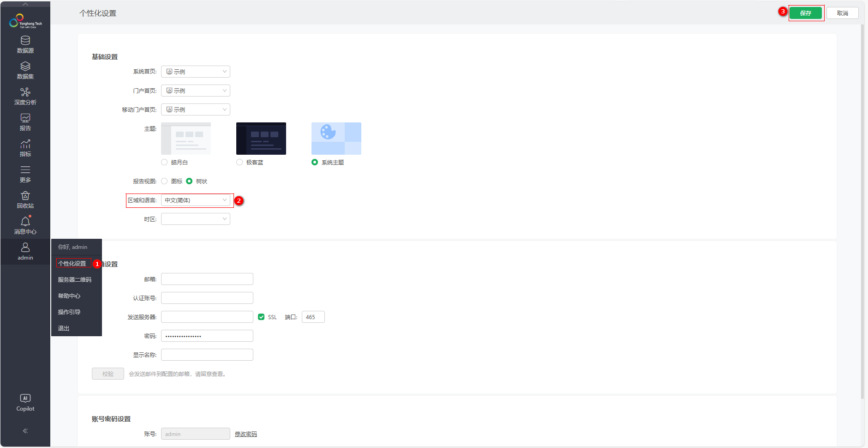Choose 服务器二维码 from the admin menu
This screenshot has width=868, height=448.
coord(75,279)
